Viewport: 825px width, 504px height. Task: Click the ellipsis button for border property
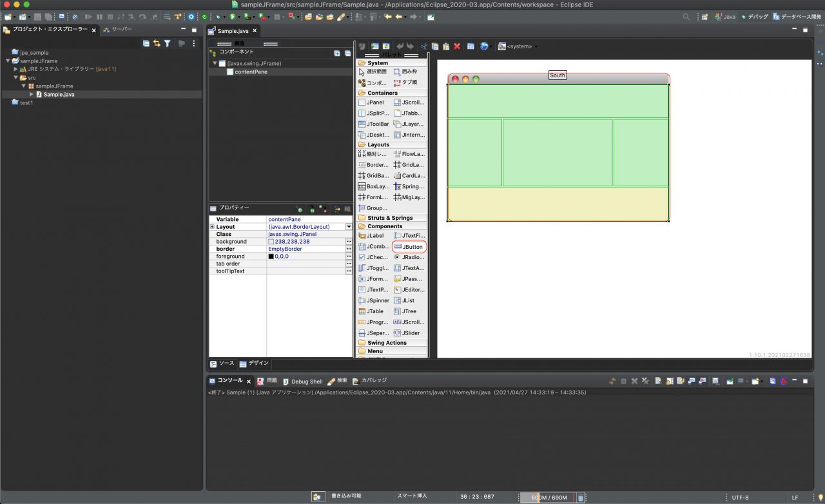point(349,249)
